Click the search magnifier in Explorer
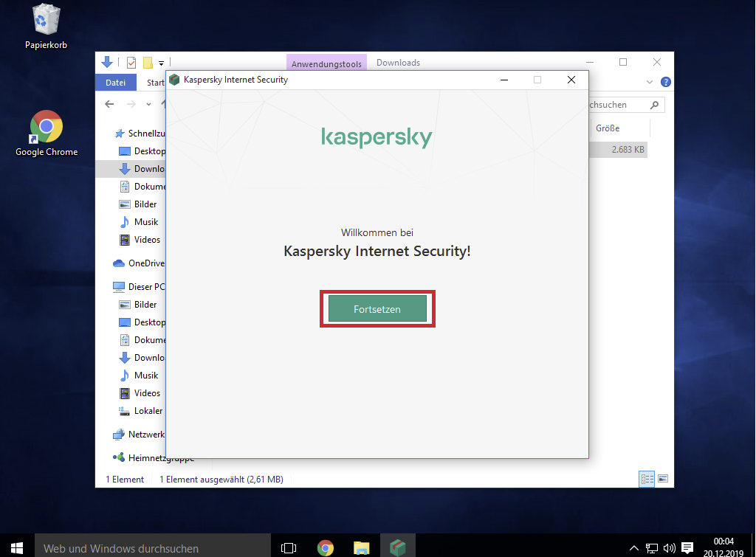Screen dimensions: 756x557 [x=654, y=105]
